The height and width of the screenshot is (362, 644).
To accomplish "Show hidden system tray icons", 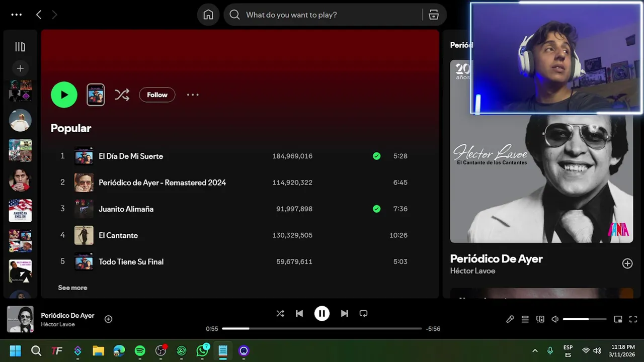I will [535, 351].
